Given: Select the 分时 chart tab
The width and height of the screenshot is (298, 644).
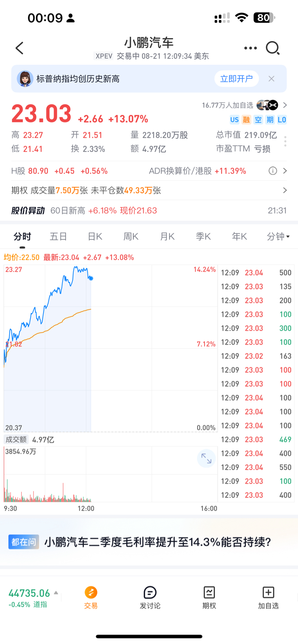Looking at the screenshot, I should tap(22, 236).
